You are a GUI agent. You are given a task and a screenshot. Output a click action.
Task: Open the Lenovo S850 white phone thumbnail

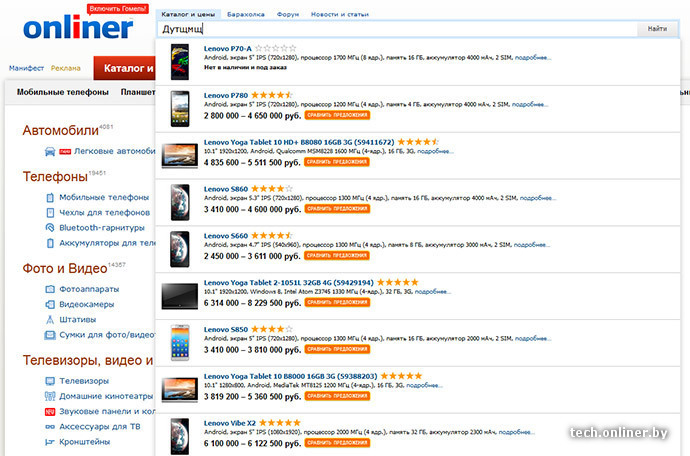180,343
